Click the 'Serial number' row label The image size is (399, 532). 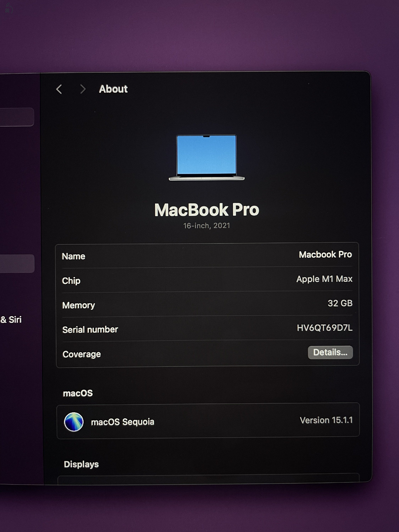[90, 329]
